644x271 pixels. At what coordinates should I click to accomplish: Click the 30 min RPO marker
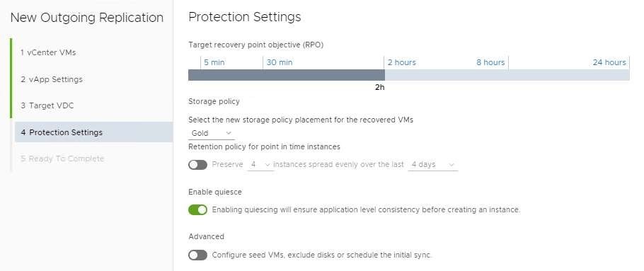[280, 62]
